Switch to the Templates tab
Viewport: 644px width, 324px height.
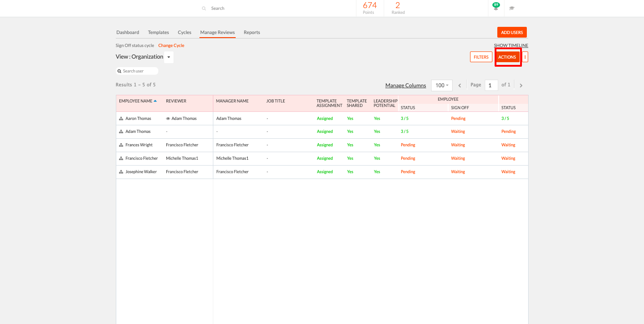(x=158, y=32)
